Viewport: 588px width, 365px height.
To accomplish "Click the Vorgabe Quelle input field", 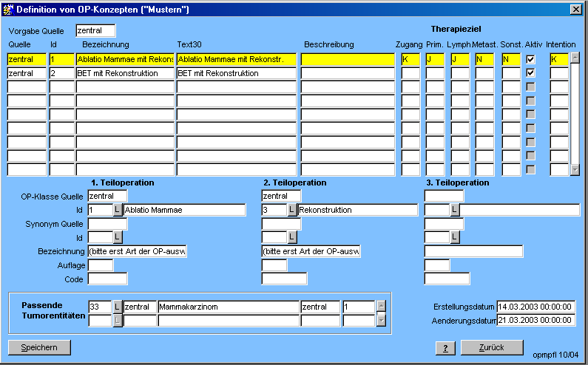I will [x=96, y=31].
